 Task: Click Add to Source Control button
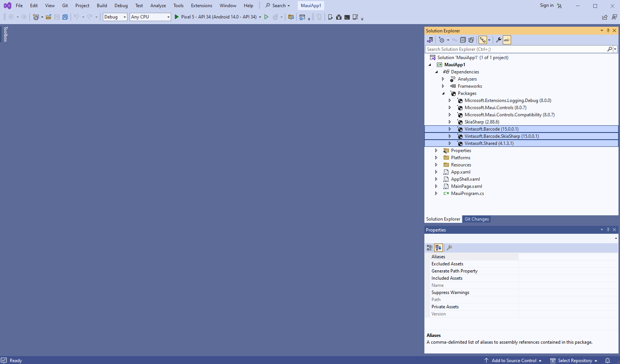(x=513, y=360)
